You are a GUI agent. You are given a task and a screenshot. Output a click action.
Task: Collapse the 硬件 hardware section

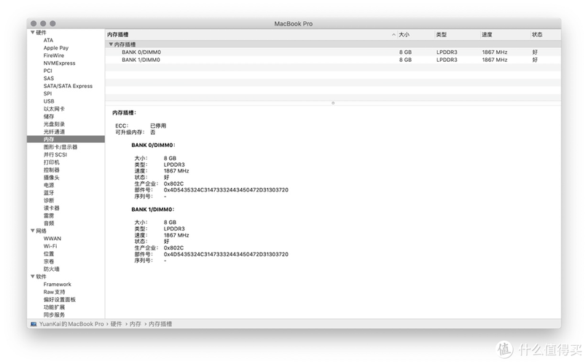33,33
